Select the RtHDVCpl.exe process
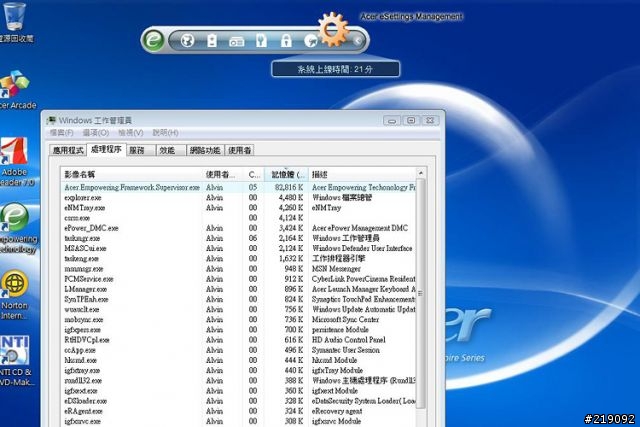This screenshot has height=427, width=640. (238, 340)
